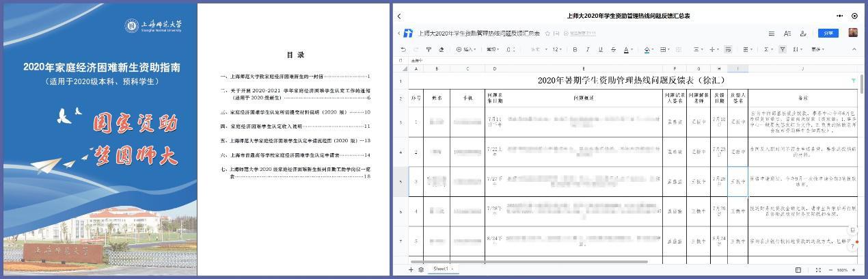The height and width of the screenshot is (279, 868).
Task: Click the clear formatting eraser icon
Action: 441,49
